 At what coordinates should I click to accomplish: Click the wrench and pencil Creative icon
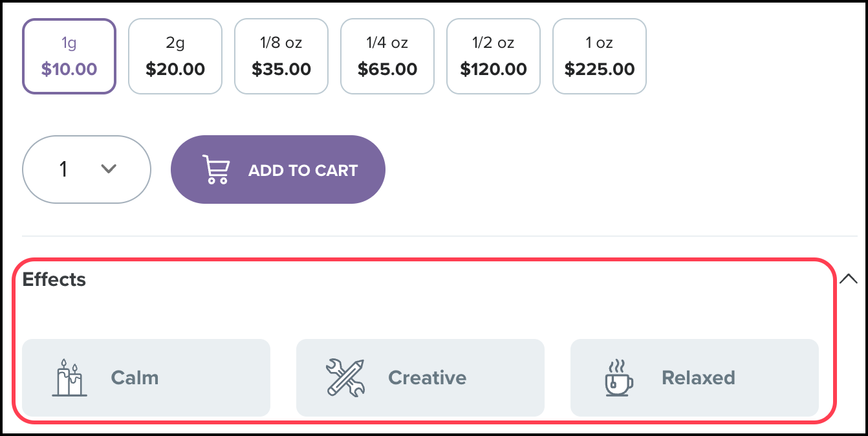click(344, 378)
